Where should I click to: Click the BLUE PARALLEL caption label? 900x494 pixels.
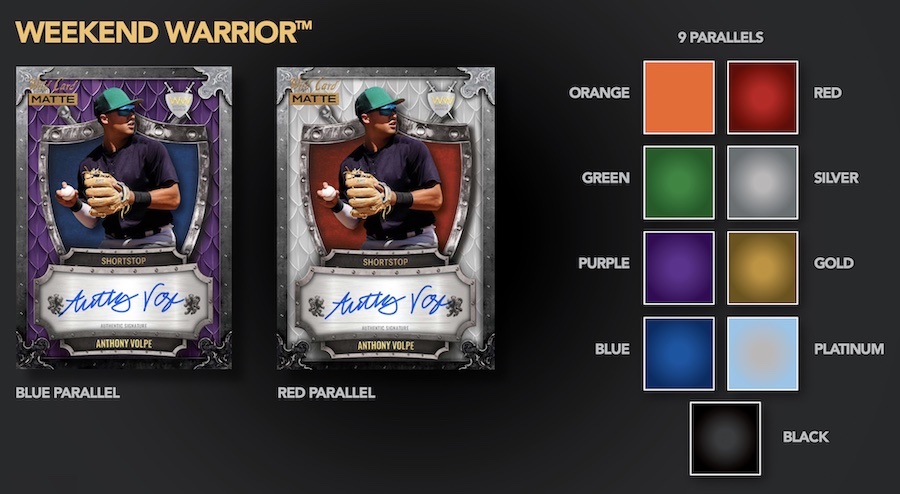tap(68, 393)
